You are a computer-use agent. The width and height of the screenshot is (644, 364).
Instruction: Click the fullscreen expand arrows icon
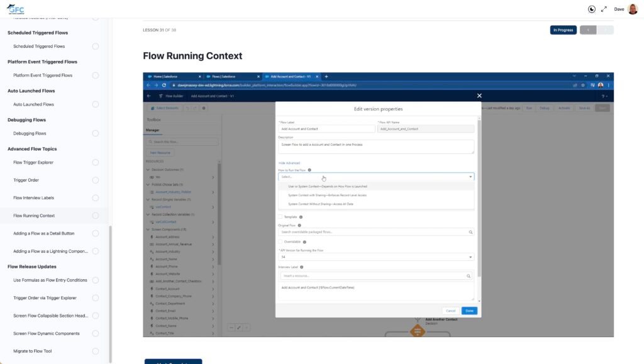click(x=604, y=9)
